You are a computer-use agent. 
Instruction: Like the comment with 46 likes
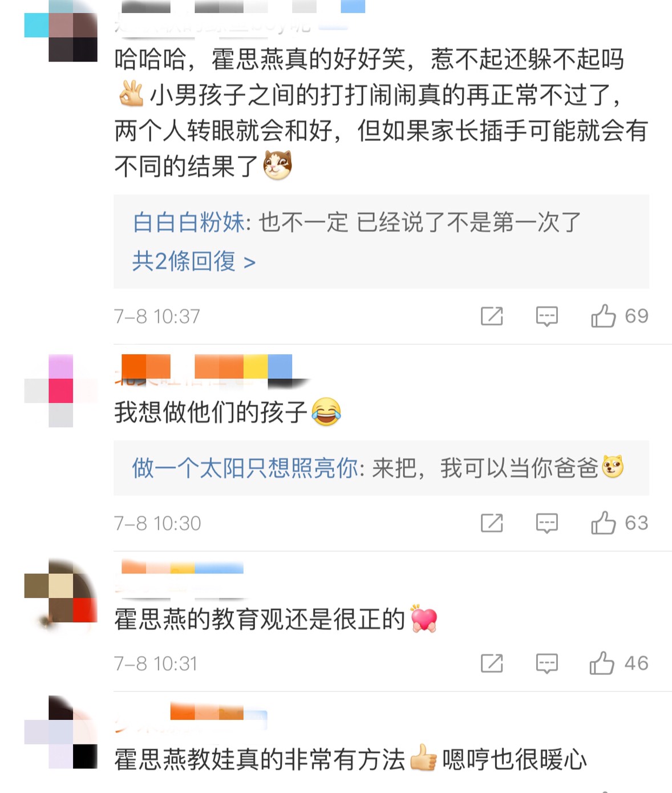(602, 663)
